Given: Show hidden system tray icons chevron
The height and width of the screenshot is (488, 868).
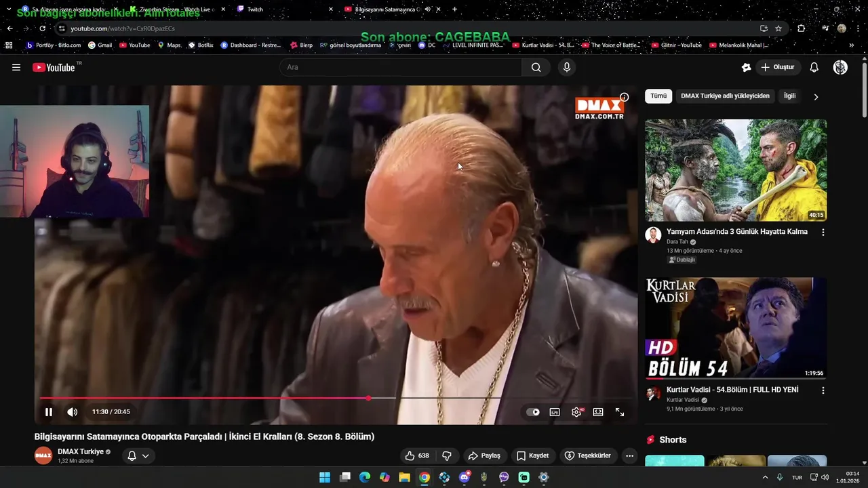Looking at the screenshot, I should 766,477.
